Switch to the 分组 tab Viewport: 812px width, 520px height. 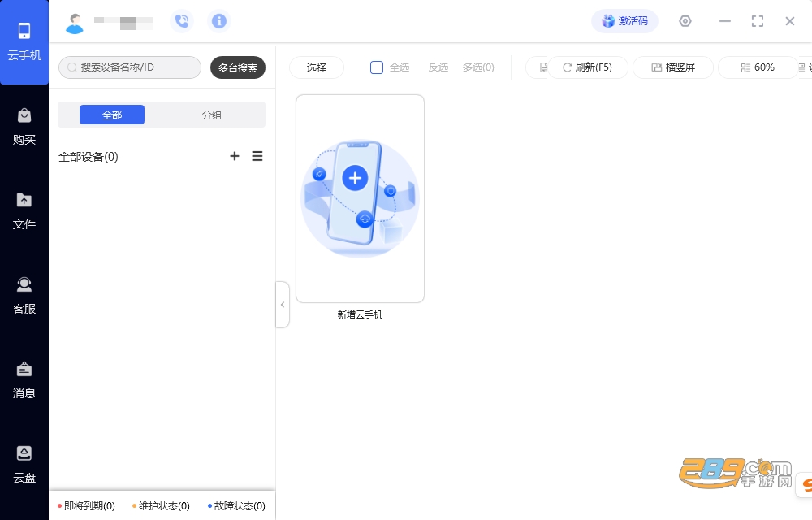tap(212, 115)
